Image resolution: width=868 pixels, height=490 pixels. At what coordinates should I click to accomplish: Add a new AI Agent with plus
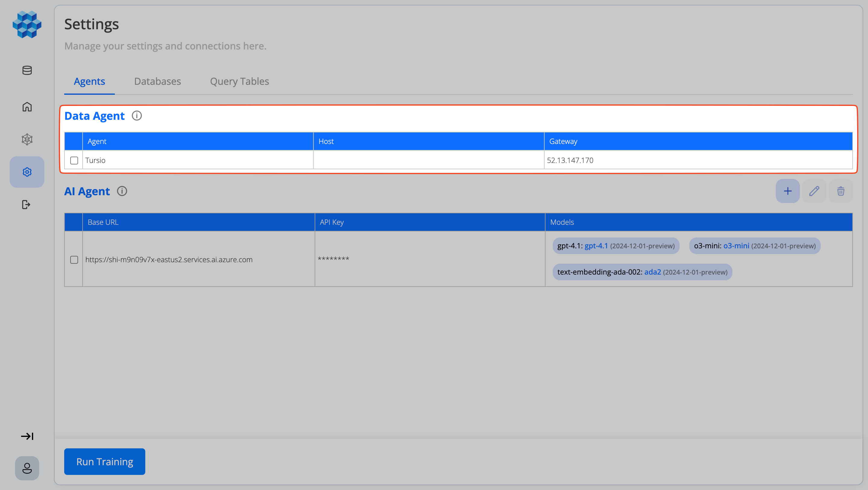point(788,191)
